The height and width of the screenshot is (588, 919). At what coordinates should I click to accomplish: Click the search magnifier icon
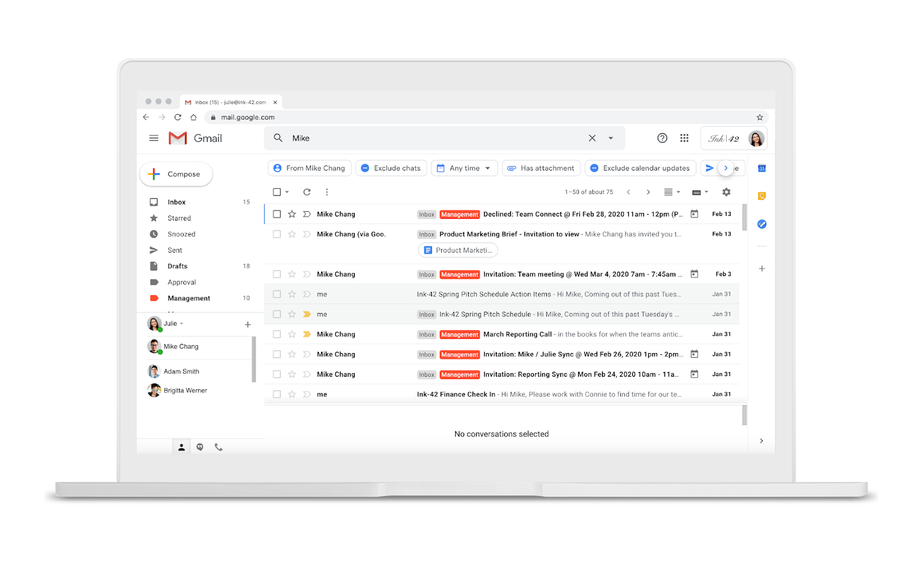tap(278, 138)
